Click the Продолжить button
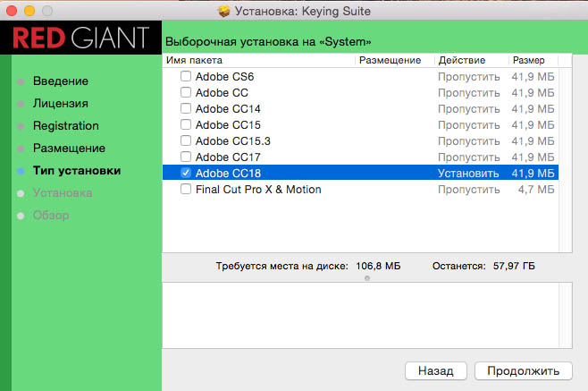Image resolution: width=588 pixels, height=391 pixels. (523, 371)
